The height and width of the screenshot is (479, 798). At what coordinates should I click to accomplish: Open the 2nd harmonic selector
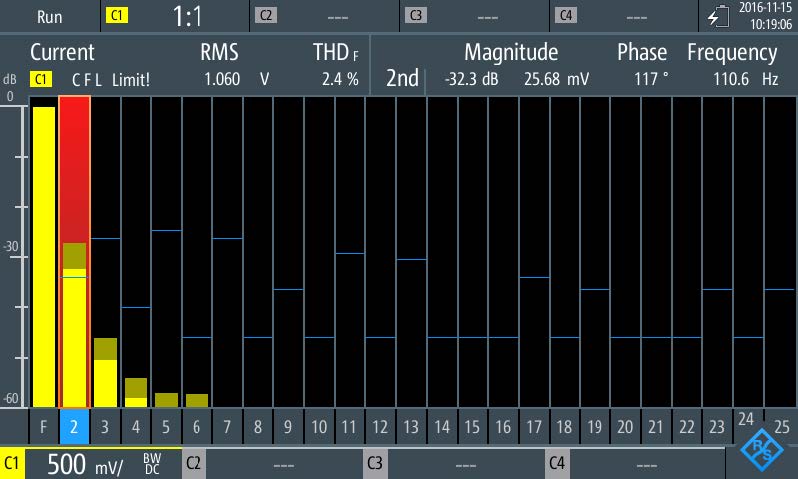coord(402,79)
